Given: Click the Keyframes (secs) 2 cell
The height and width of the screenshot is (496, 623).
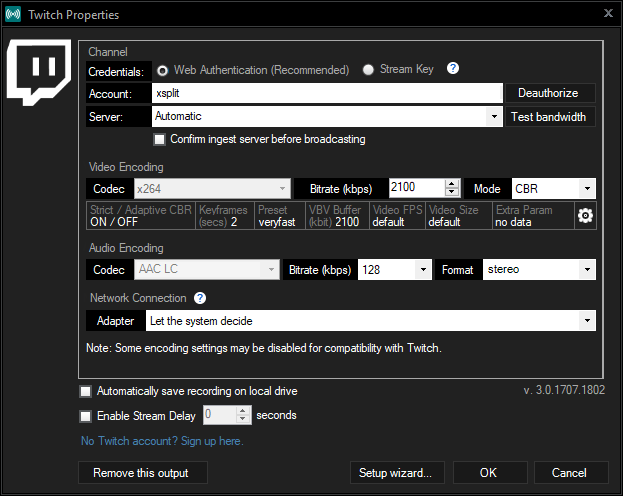Looking at the screenshot, I should (225, 216).
